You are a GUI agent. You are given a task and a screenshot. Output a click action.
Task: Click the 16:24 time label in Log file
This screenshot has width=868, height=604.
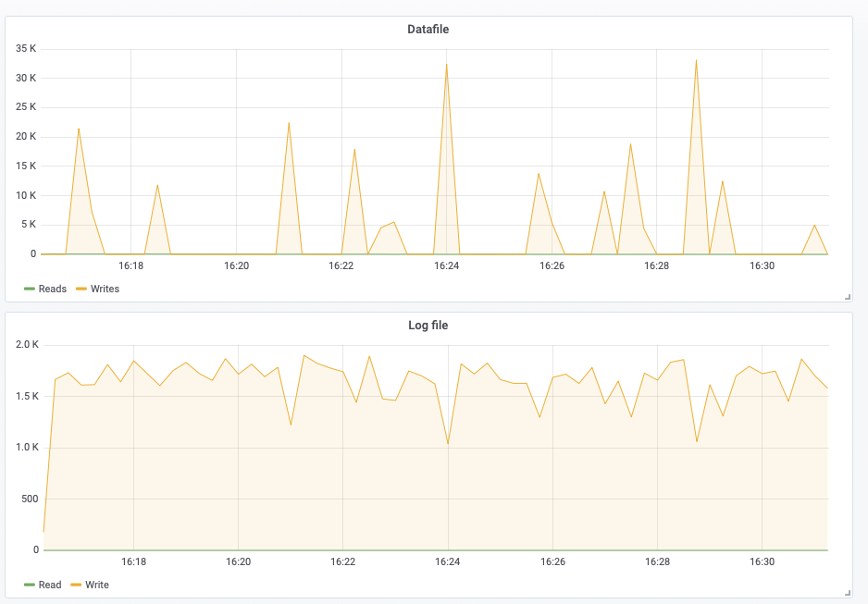coord(447,562)
